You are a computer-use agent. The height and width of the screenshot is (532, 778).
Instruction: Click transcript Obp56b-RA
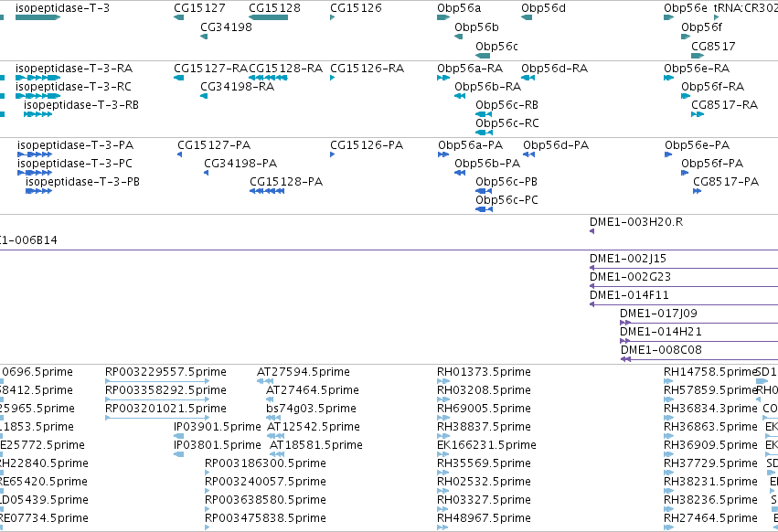pos(488,87)
